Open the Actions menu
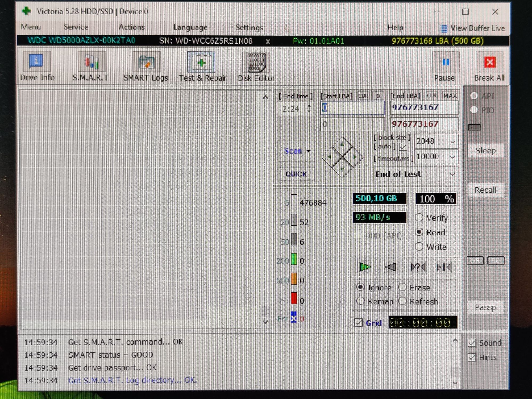The width and height of the screenshot is (532, 399). [132, 27]
